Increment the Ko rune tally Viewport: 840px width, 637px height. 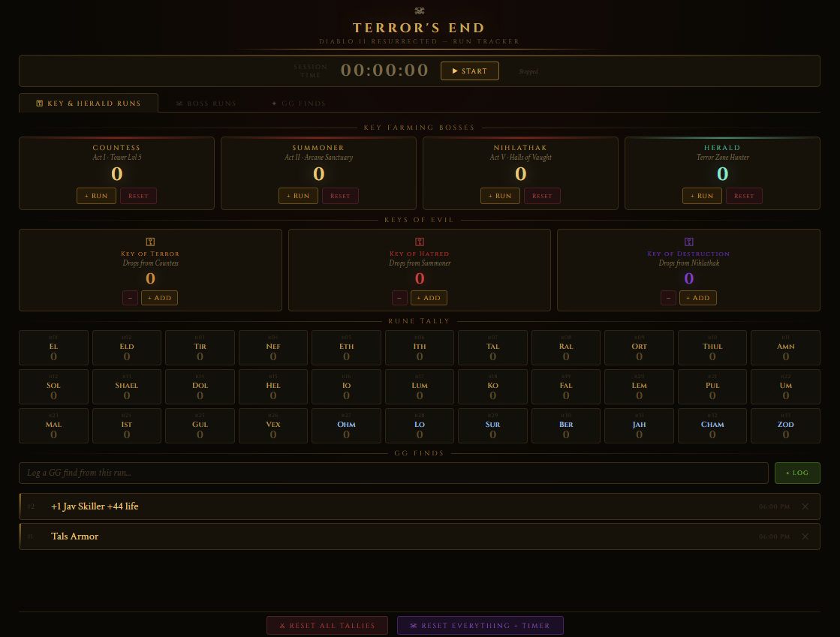(493, 386)
